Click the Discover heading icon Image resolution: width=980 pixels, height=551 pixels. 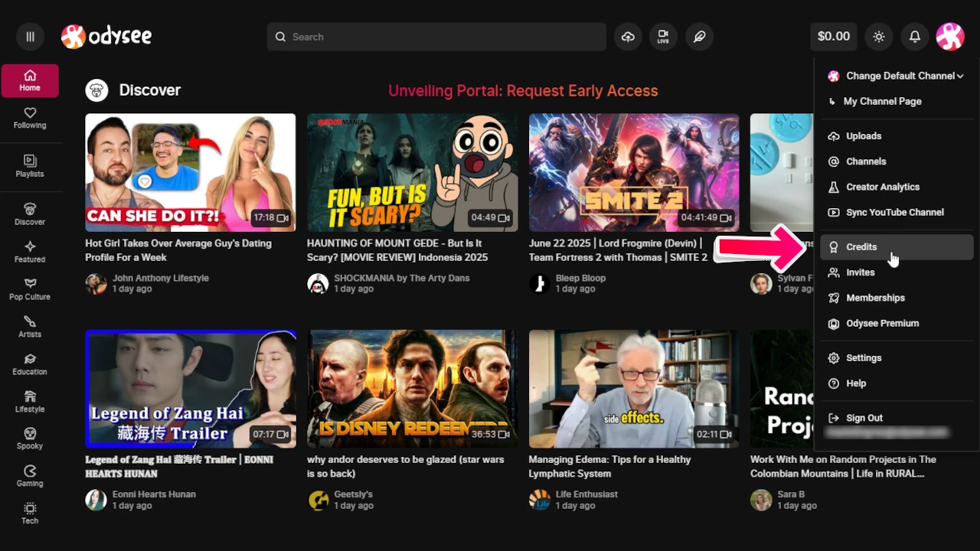point(96,90)
